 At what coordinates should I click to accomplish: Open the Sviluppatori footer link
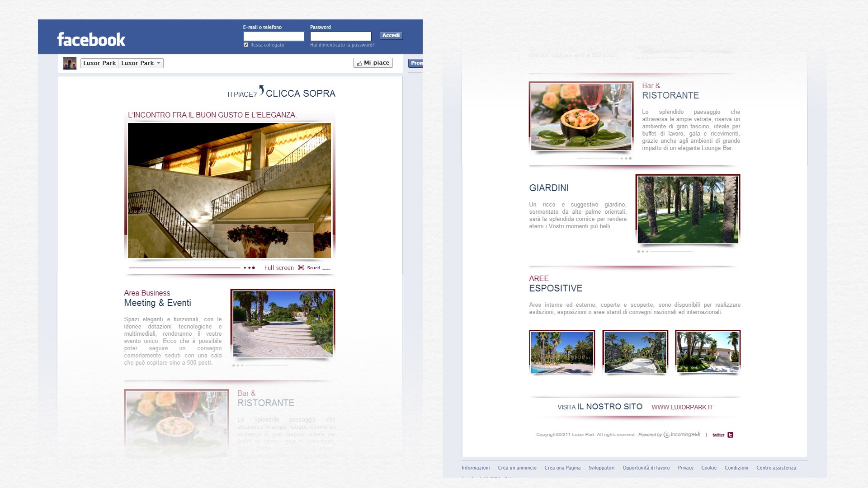(601, 468)
